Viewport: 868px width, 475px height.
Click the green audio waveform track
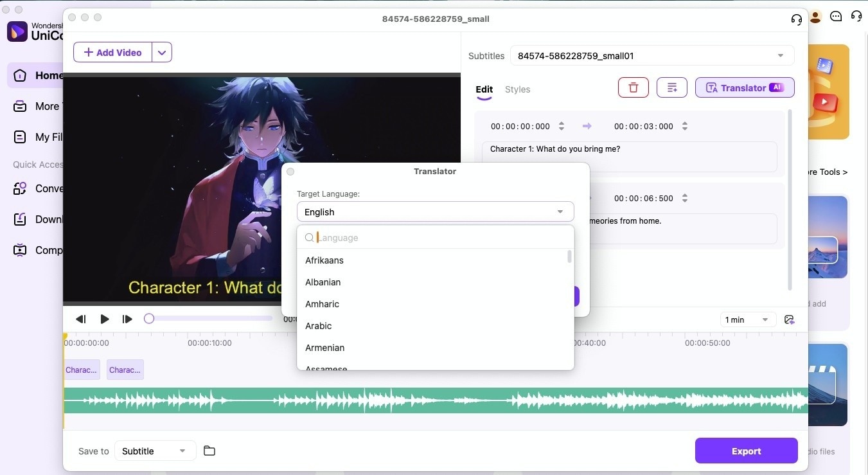[x=436, y=400]
